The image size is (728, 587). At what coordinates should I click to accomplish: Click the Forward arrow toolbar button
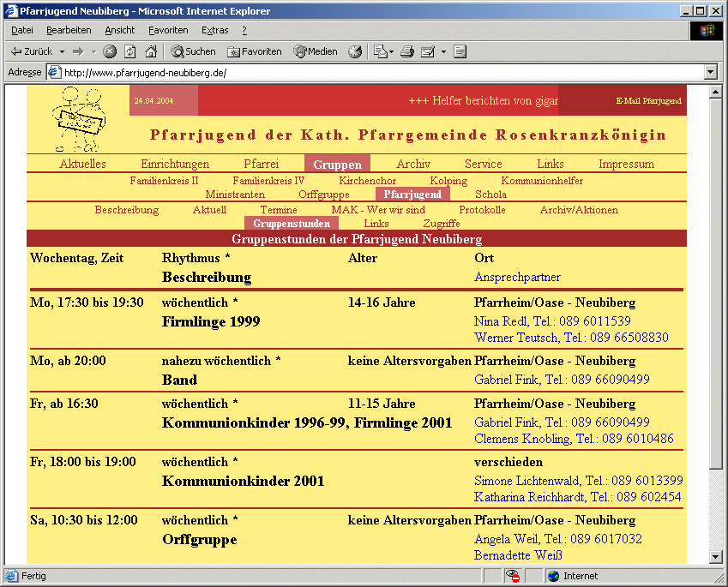click(78, 51)
